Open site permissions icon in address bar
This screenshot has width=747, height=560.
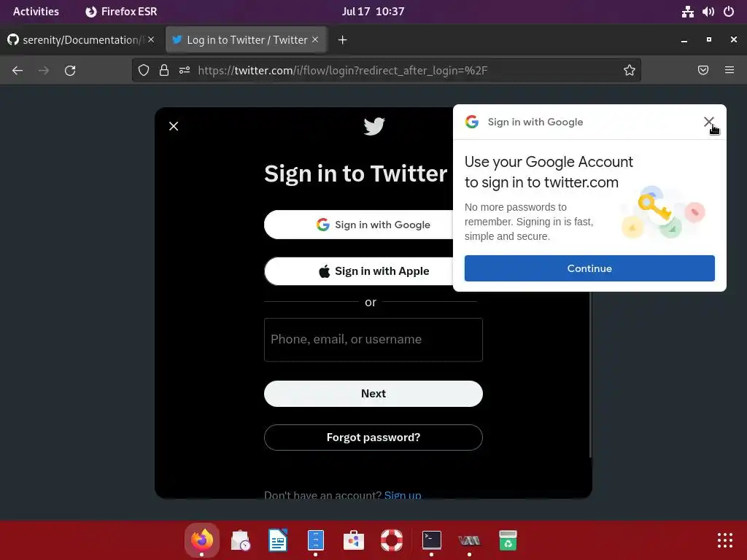point(185,71)
